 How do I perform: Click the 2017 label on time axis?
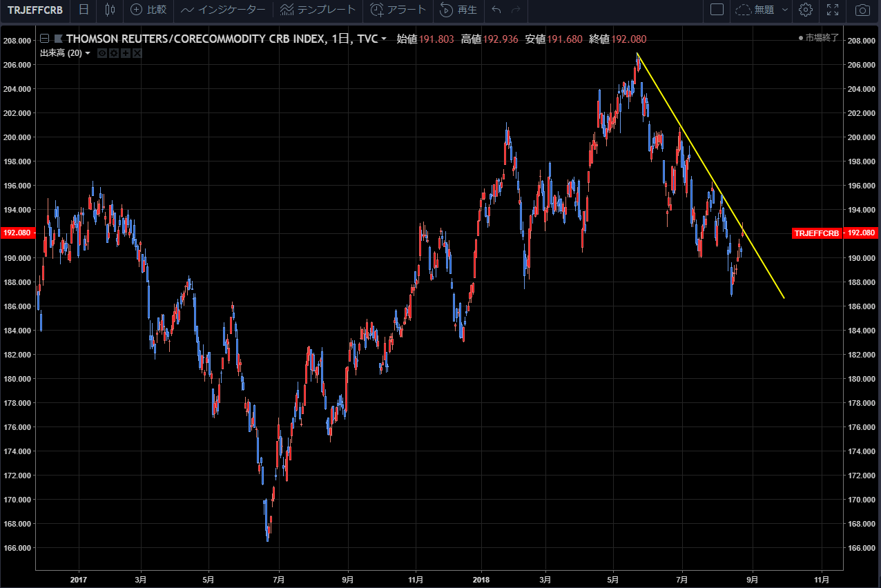[x=79, y=580]
